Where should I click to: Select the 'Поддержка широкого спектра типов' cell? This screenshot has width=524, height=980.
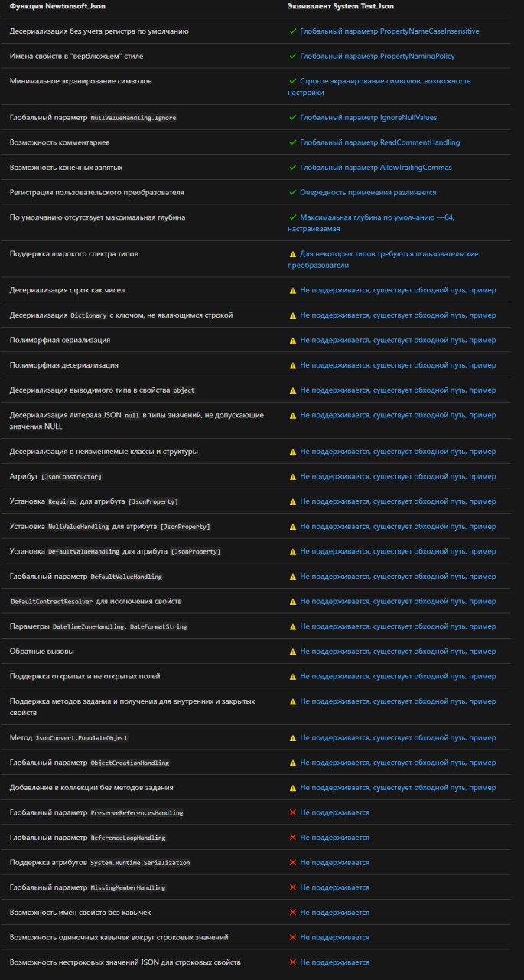[74, 253]
